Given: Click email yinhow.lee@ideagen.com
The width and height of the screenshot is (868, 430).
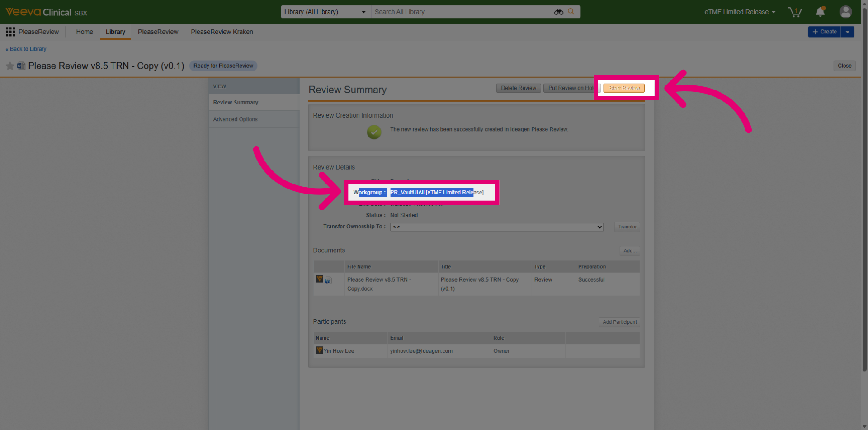Looking at the screenshot, I should tap(421, 351).
